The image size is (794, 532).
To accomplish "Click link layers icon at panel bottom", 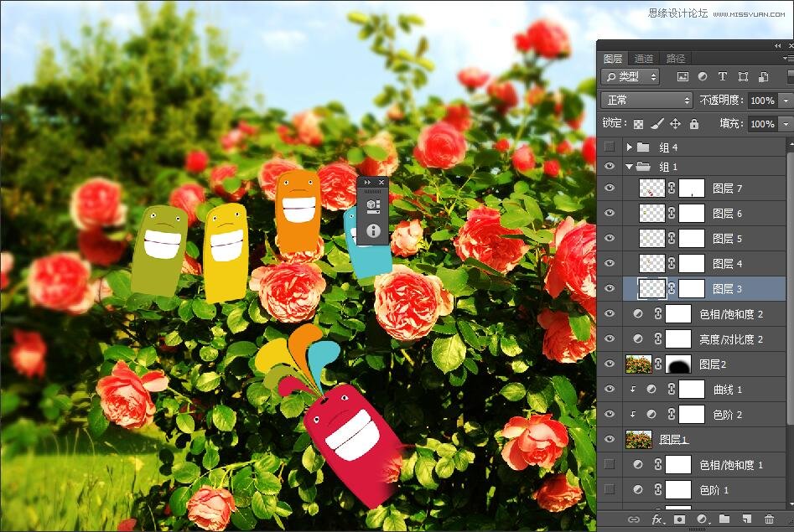I will pos(634,519).
